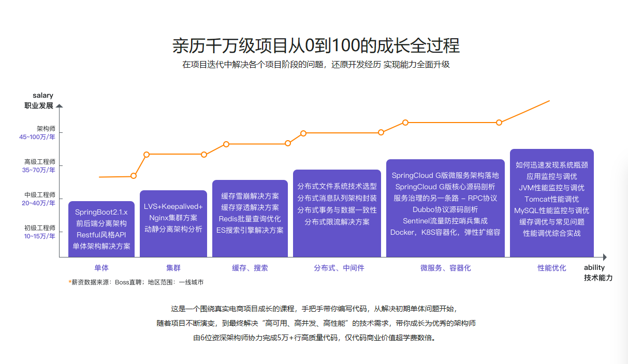Screen dimensions: 628x364
Task: Click Restful风格API text
Action: pos(101,235)
